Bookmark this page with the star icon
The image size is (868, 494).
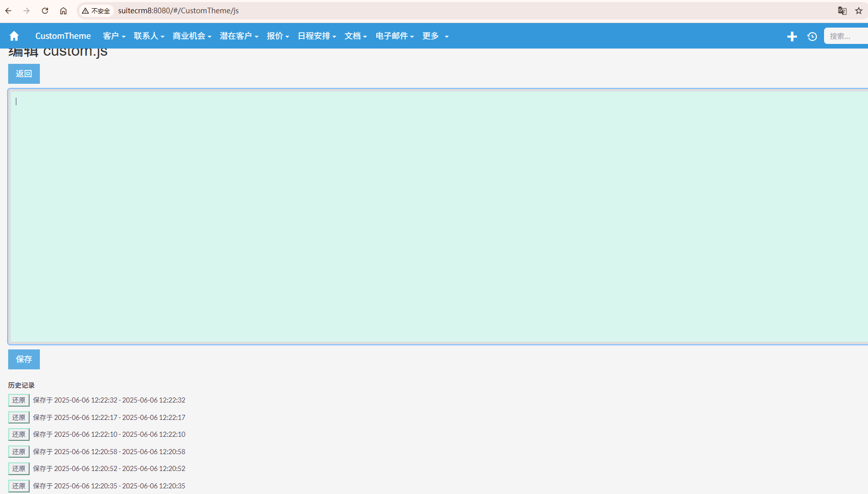click(859, 11)
